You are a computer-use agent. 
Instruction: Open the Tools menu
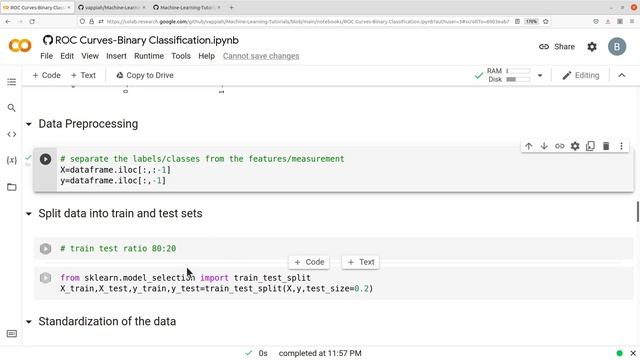point(181,56)
